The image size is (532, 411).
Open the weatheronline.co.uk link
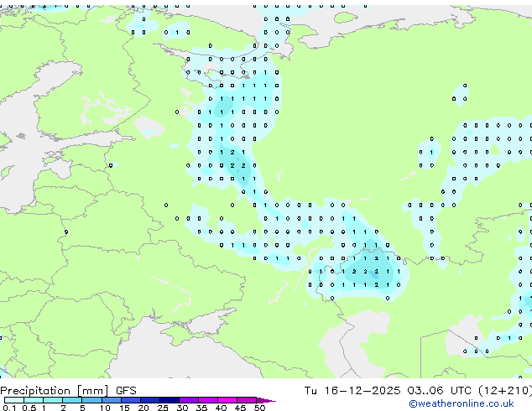coord(462,403)
